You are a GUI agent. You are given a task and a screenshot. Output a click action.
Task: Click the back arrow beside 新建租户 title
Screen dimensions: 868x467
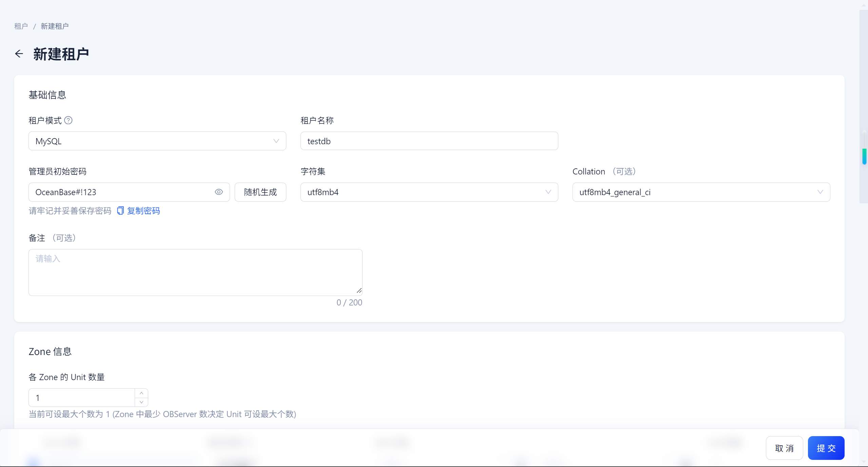19,54
